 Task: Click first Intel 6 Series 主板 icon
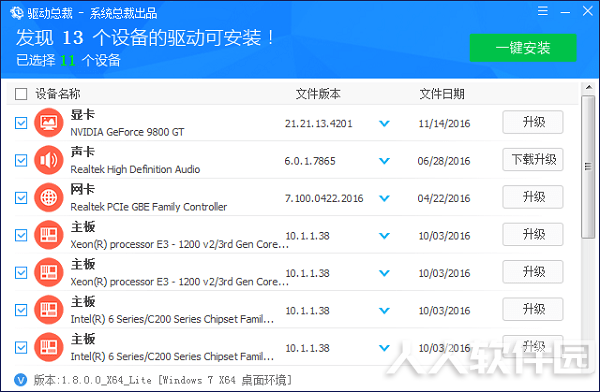point(49,310)
